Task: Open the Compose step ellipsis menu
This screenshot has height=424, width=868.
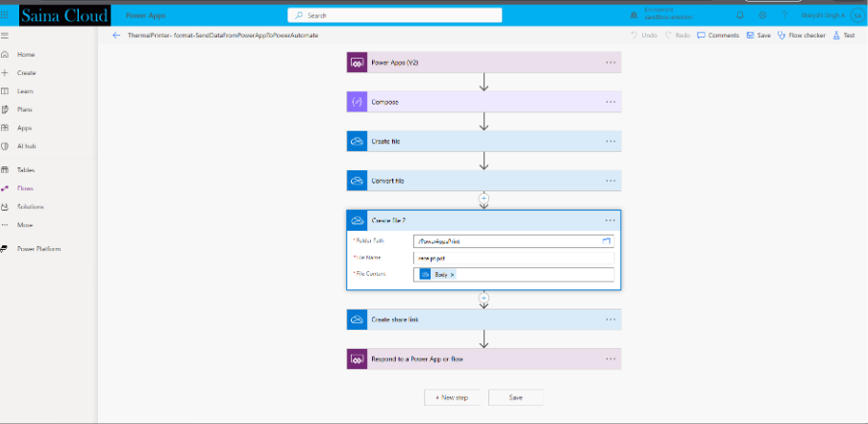Action: tap(610, 102)
